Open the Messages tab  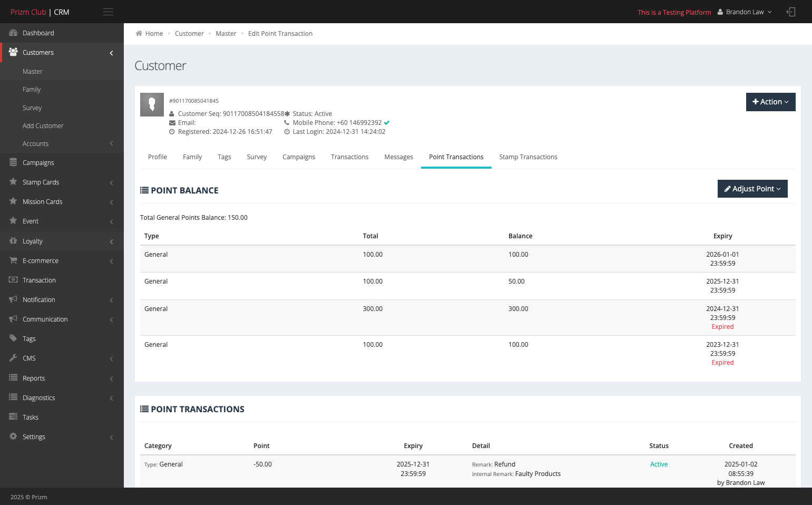click(398, 157)
